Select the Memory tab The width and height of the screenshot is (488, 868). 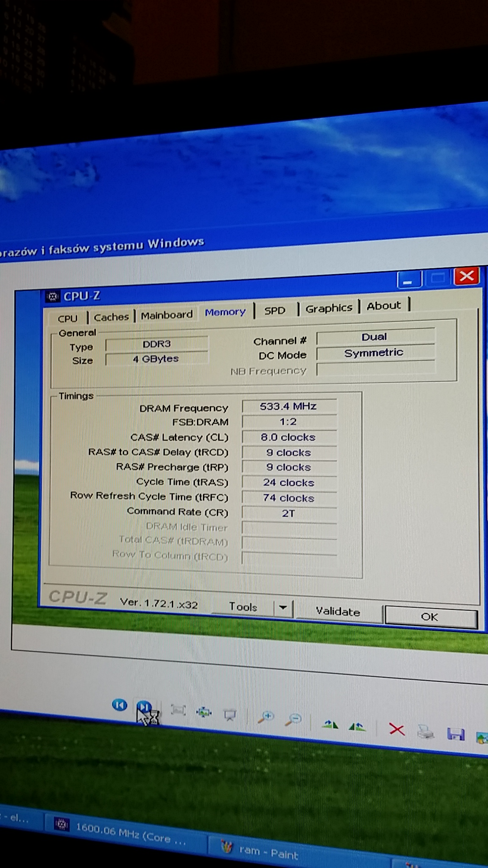click(225, 312)
